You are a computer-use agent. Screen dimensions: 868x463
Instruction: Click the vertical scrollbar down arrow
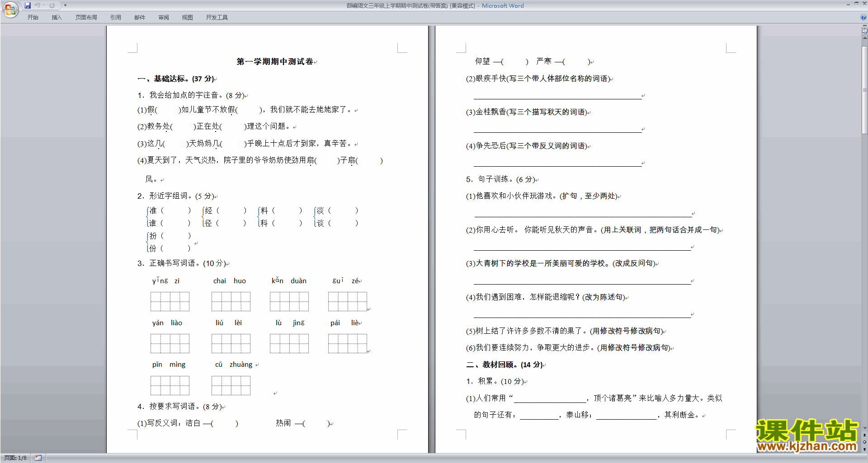point(865,428)
